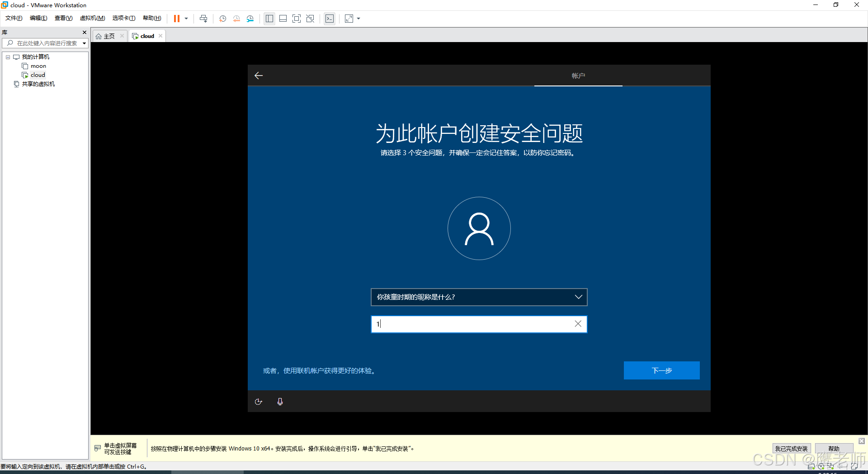Click the user avatar circle icon
868x474 pixels.
coord(479,228)
